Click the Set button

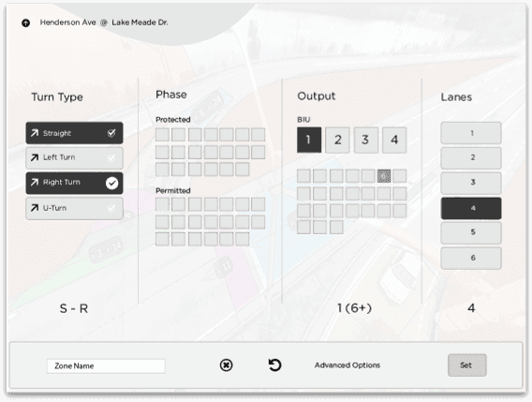tap(466, 365)
